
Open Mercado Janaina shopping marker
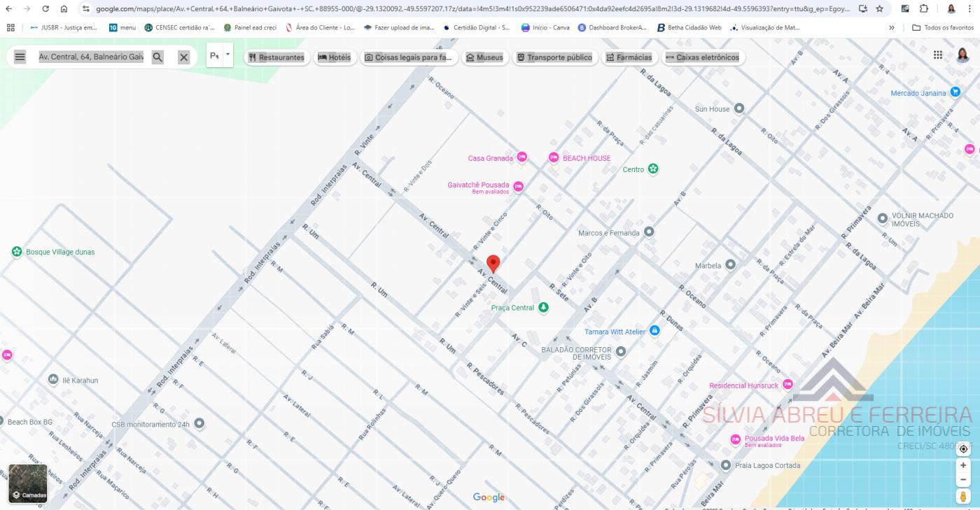point(955,92)
